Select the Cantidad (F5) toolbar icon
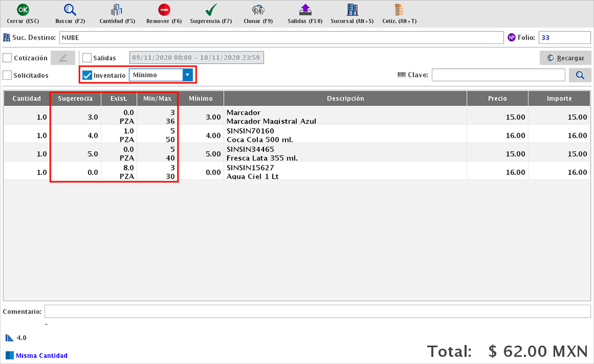The height and width of the screenshot is (364, 594). tap(117, 10)
